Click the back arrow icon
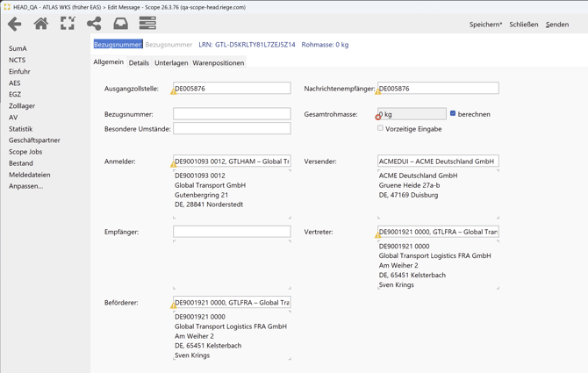The width and height of the screenshot is (588, 373). (15, 25)
